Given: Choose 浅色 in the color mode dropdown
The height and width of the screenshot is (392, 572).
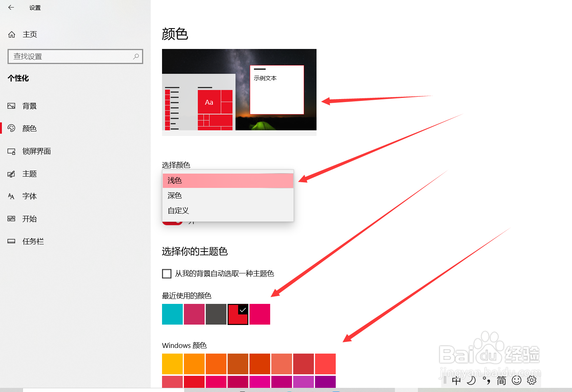Looking at the screenshot, I should [x=228, y=181].
